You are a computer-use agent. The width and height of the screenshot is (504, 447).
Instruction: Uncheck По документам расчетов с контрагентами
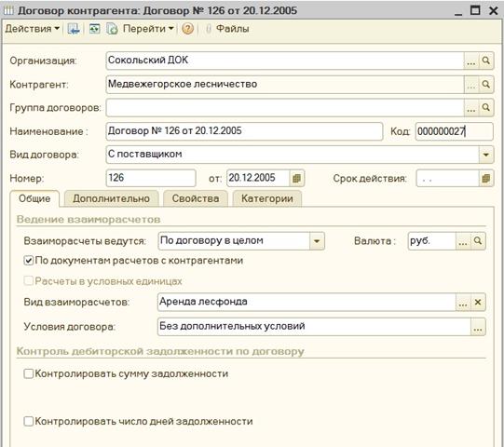(29, 261)
